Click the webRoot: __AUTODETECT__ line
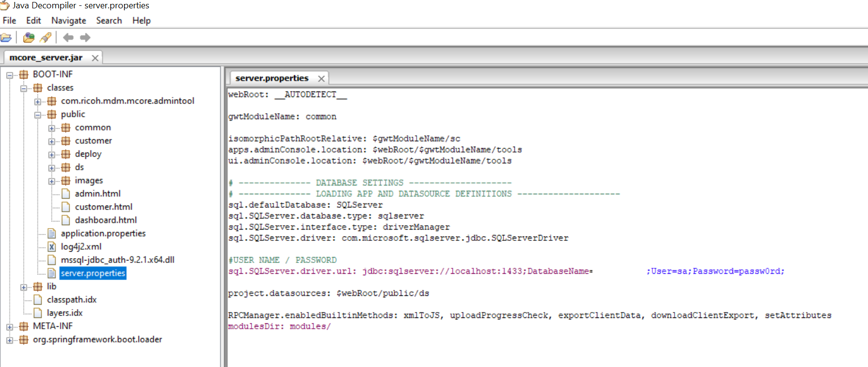The height and width of the screenshot is (367, 868). (x=287, y=95)
